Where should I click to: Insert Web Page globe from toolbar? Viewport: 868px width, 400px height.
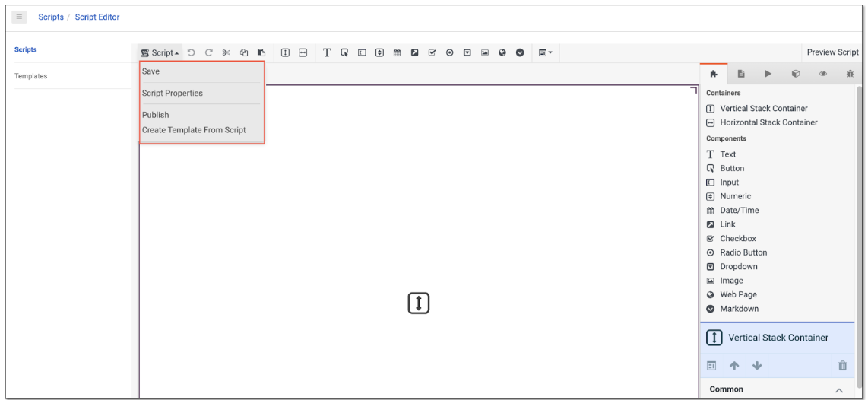tap(502, 52)
